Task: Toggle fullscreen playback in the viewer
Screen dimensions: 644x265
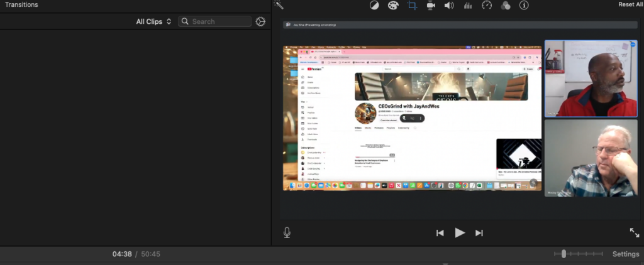Action: tap(635, 232)
